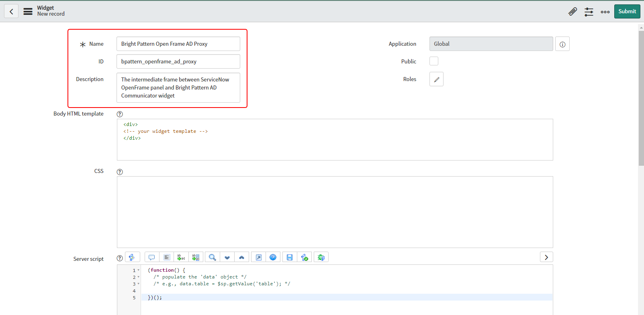Click the 'your widget template' comment text
The height and width of the screenshot is (315, 644).
[166, 131]
